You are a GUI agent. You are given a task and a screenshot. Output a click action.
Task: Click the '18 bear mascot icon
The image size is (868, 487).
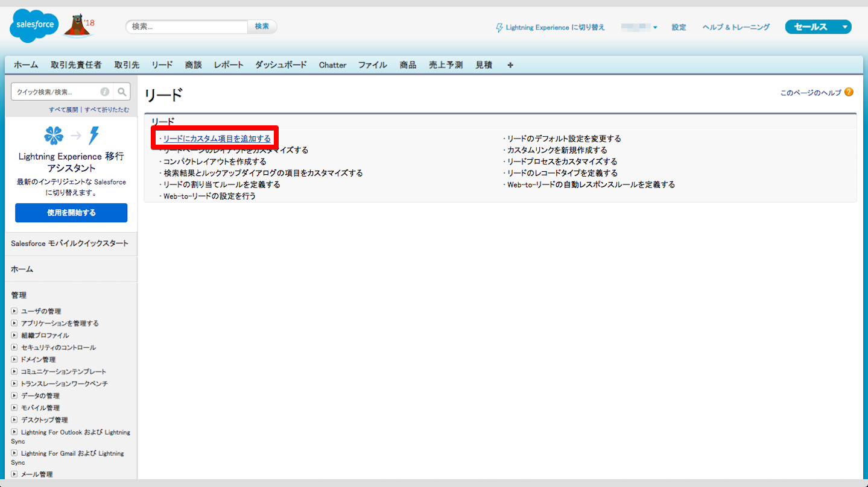pos(80,26)
